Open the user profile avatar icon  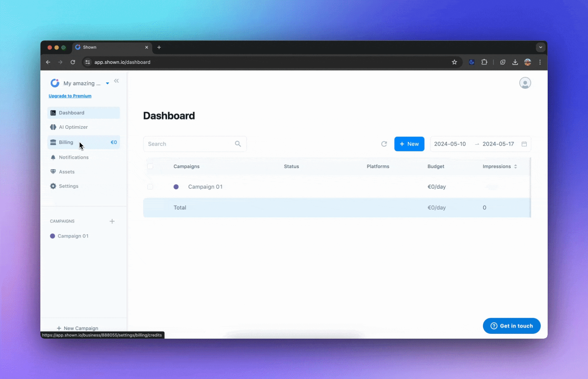pyautogui.click(x=525, y=83)
